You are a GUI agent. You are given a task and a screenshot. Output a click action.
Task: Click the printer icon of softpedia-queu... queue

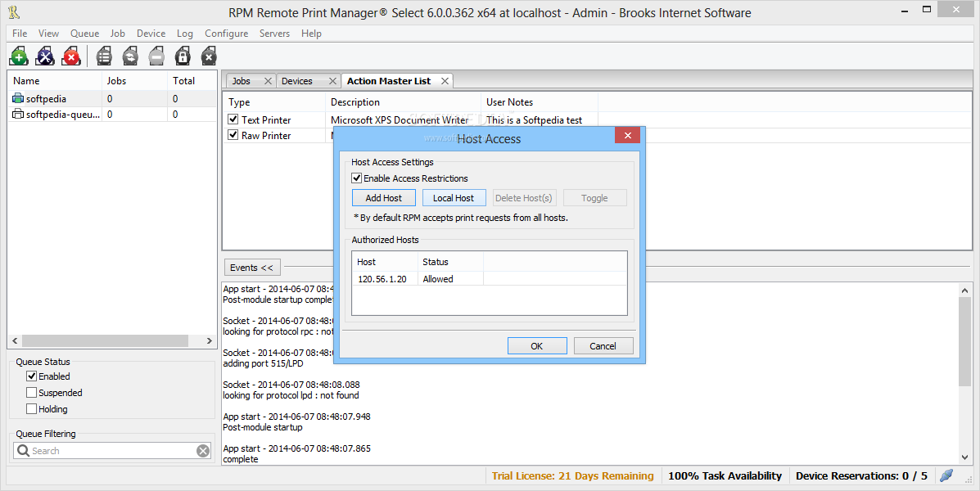(x=18, y=115)
